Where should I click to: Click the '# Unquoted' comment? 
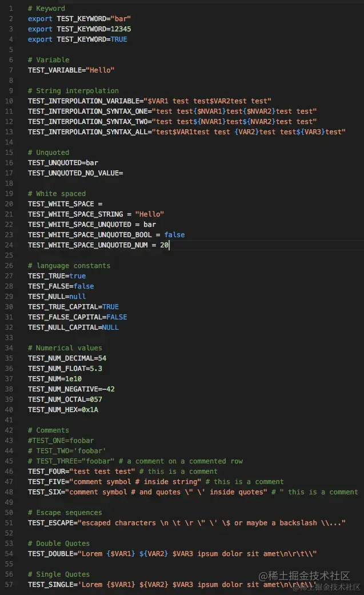click(49, 152)
